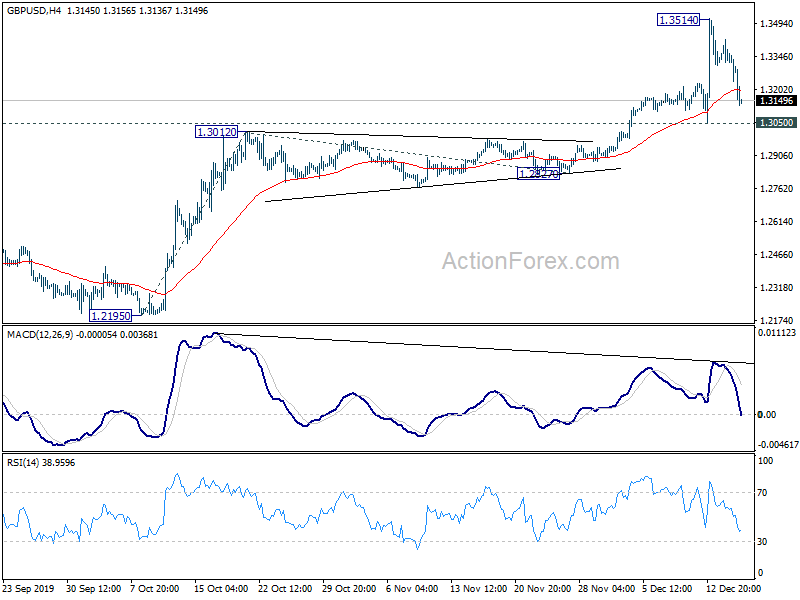Click the 1.26140 price axis value
Screen dimensions: 800x600
[x=777, y=221]
